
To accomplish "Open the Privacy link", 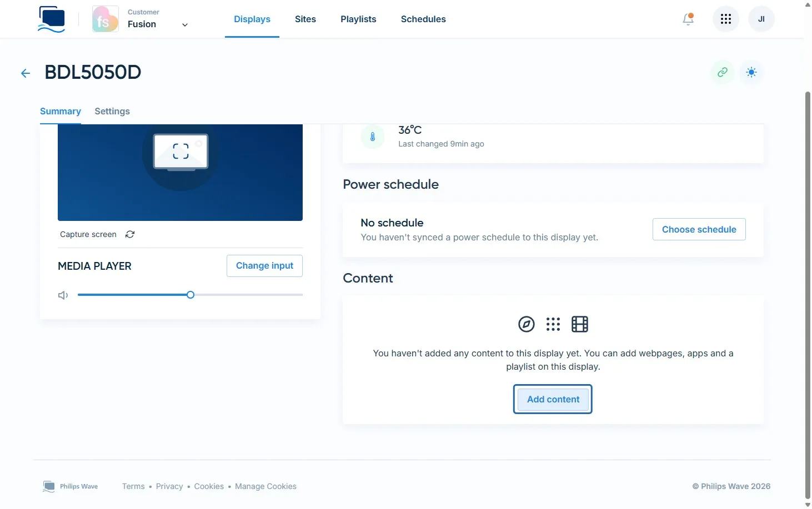I will (169, 486).
